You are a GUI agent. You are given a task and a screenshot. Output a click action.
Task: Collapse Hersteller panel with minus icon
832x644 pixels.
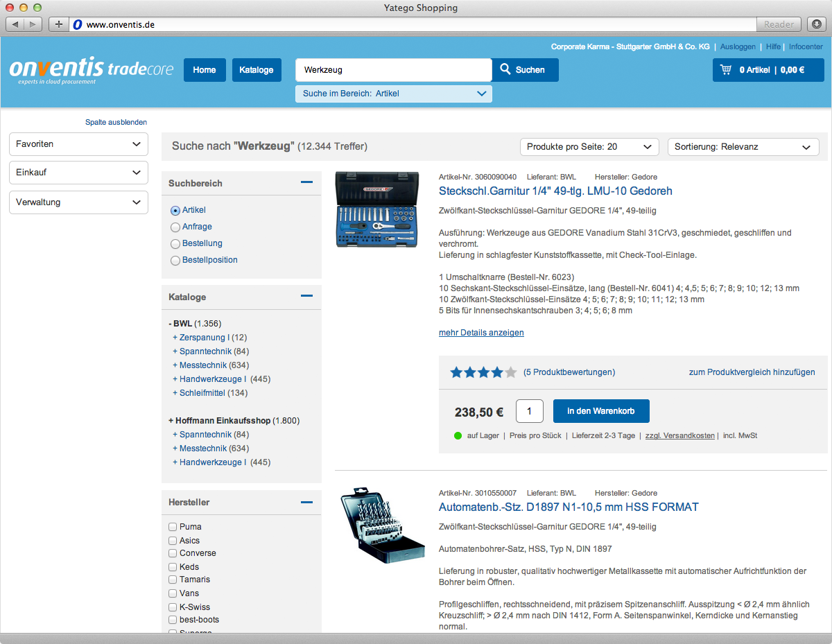coord(306,502)
